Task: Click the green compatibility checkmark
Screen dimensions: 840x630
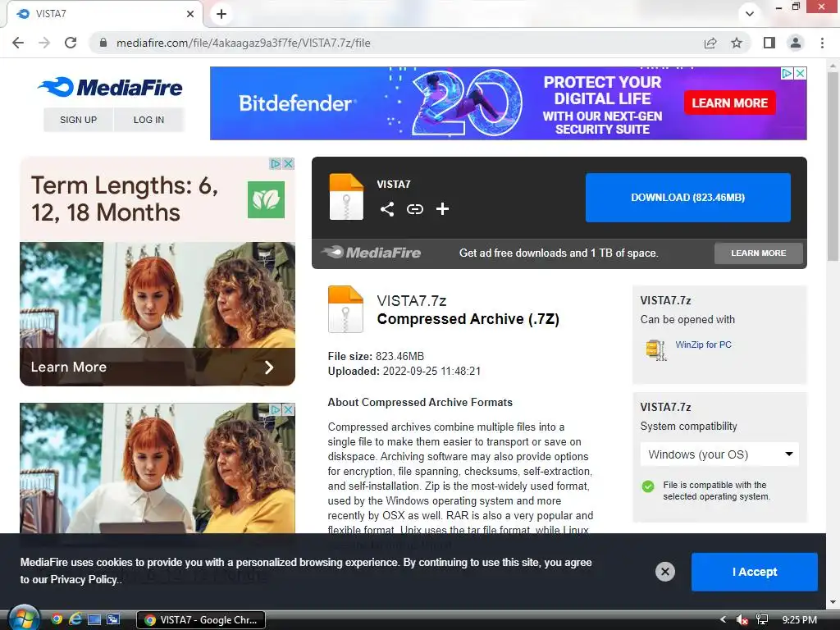Action: [648, 486]
